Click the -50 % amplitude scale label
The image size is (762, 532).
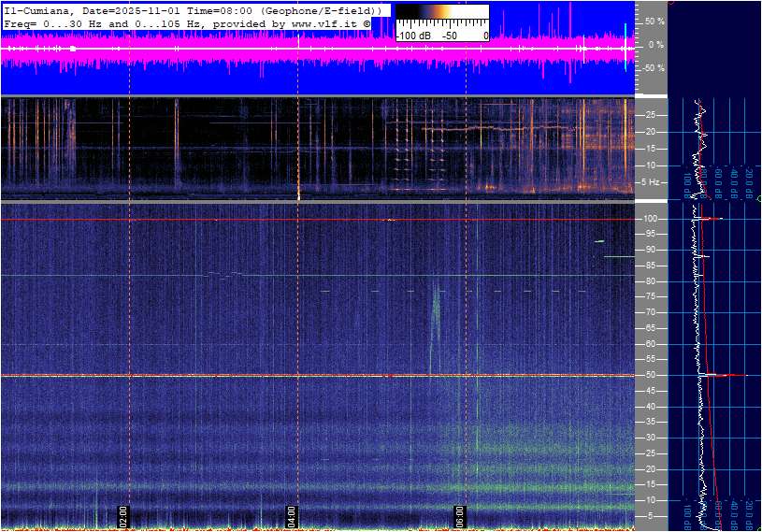point(651,68)
